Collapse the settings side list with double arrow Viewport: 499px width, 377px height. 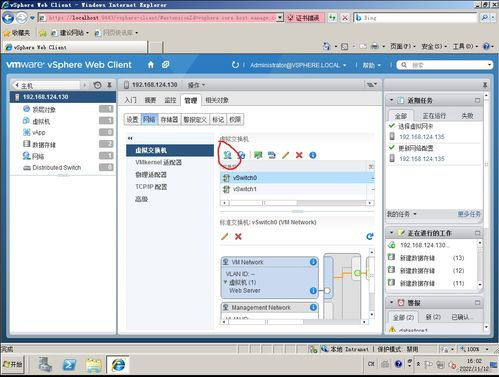point(130,138)
